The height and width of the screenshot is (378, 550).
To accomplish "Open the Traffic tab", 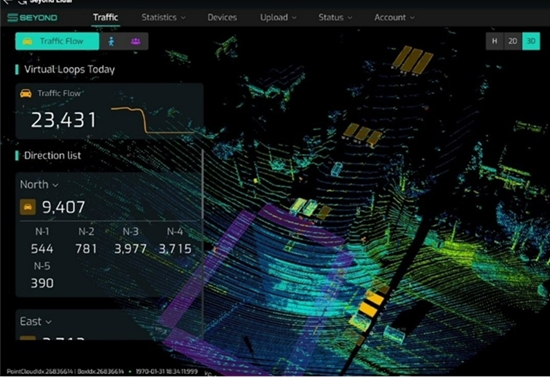I will [106, 18].
